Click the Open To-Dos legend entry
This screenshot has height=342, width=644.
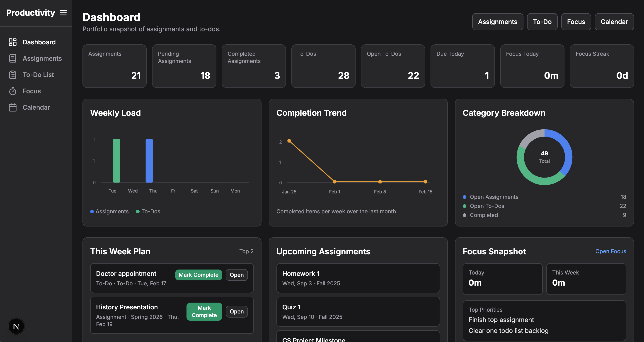[x=544, y=206]
